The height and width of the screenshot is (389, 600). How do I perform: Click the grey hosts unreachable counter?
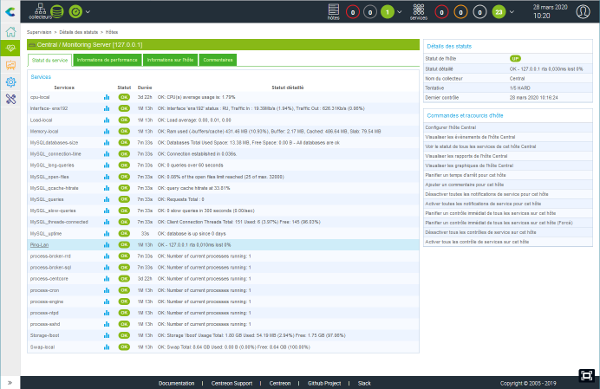(x=370, y=12)
